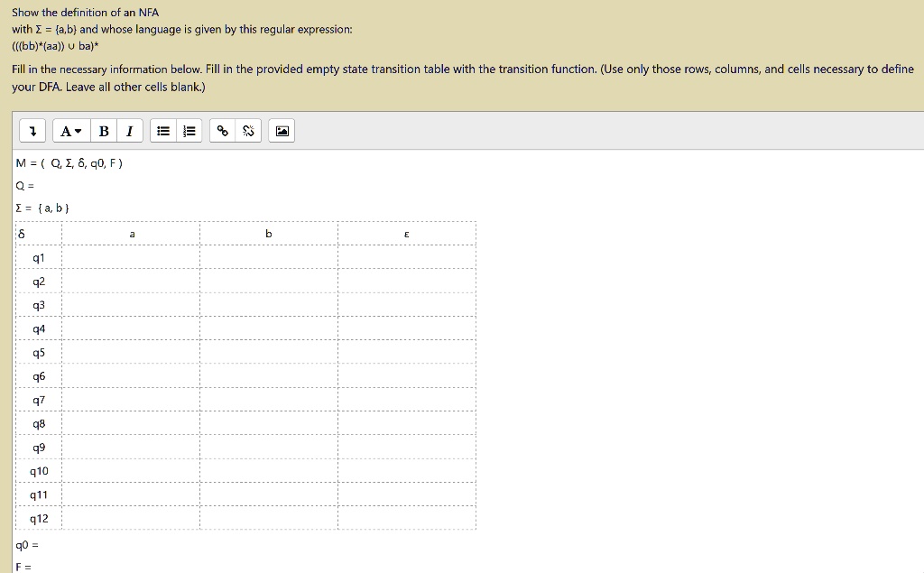Insert an ordered numbered list
Screen dimensions: 924x573
pos(188,130)
